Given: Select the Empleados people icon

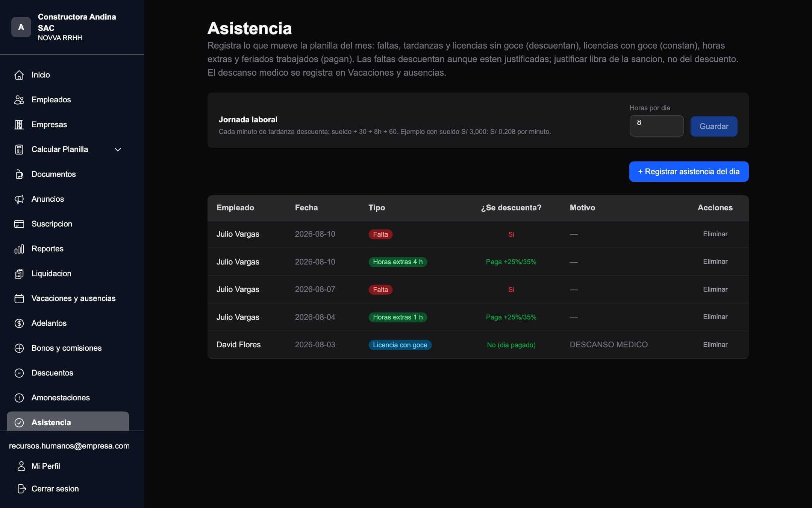Looking at the screenshot, I should click(x=19, y=100).
